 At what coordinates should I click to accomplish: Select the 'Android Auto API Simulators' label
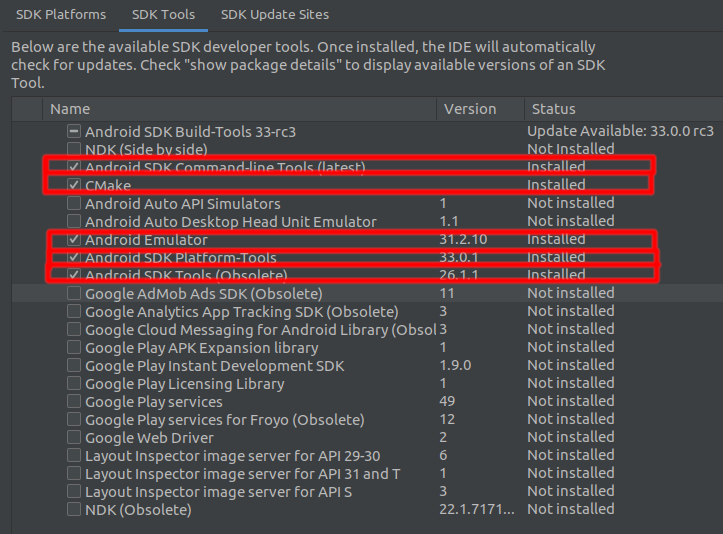point(183,204)
